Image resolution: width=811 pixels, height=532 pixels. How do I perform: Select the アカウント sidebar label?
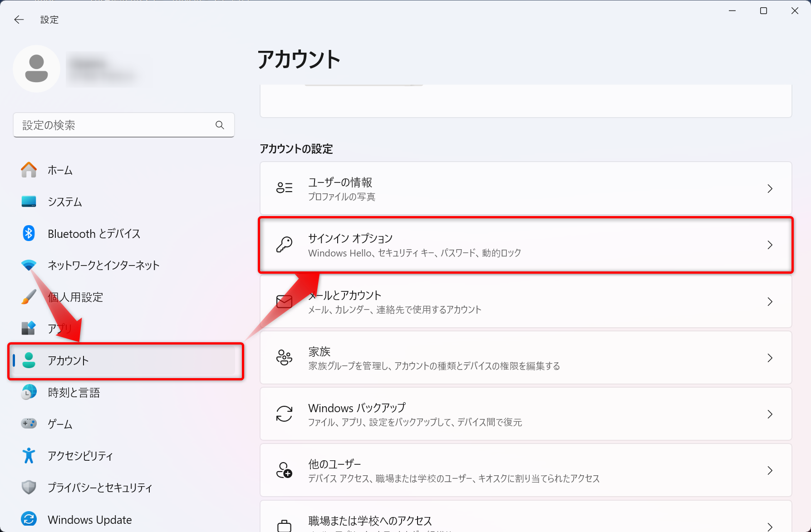68,361
